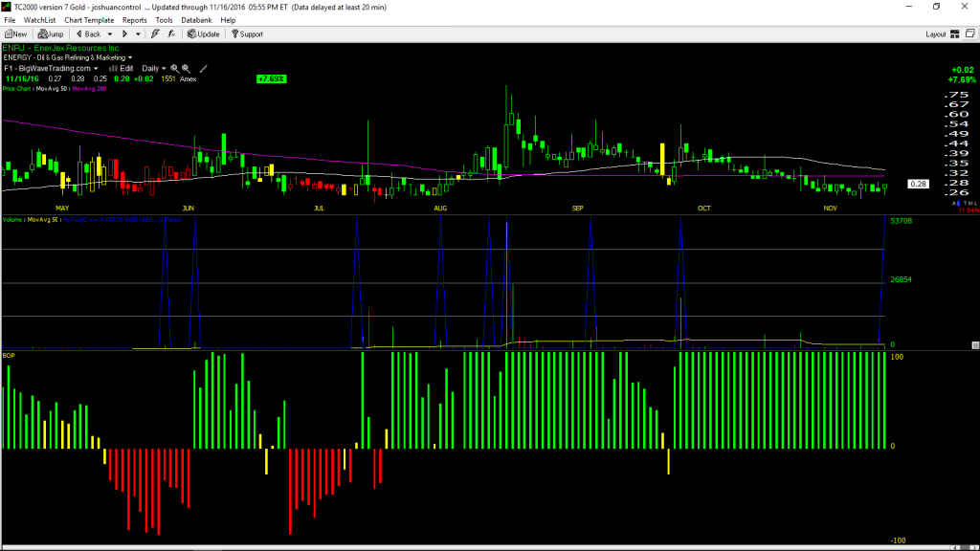This screenshot has width=980, height=551.
Task: Open the Jump tool
Action: 51,34
